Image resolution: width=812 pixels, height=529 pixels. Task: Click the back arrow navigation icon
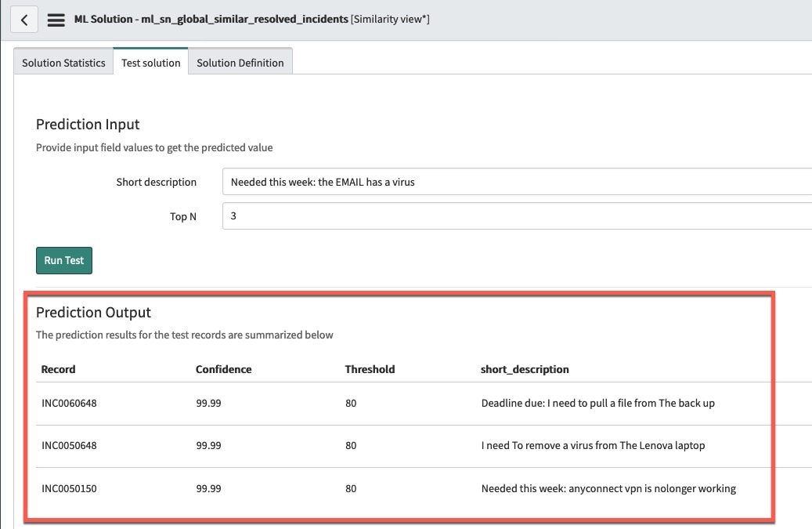tap(23, 19)
